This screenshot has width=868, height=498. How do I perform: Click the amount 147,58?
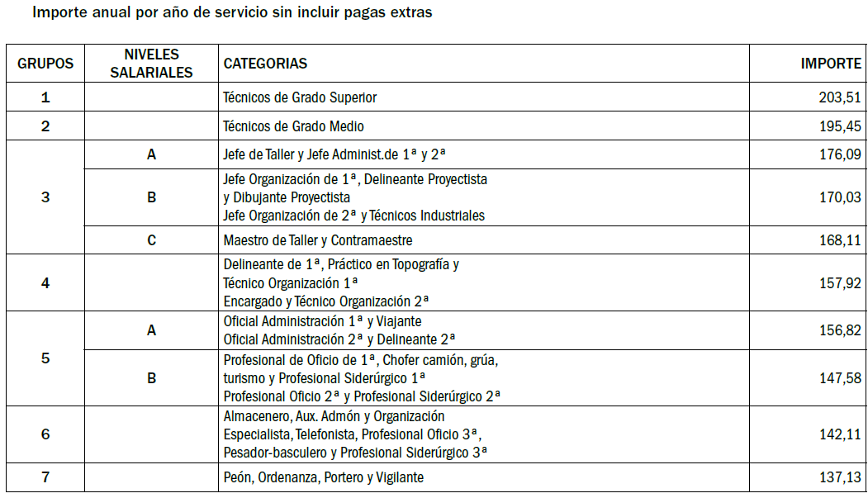click(841, 378)
